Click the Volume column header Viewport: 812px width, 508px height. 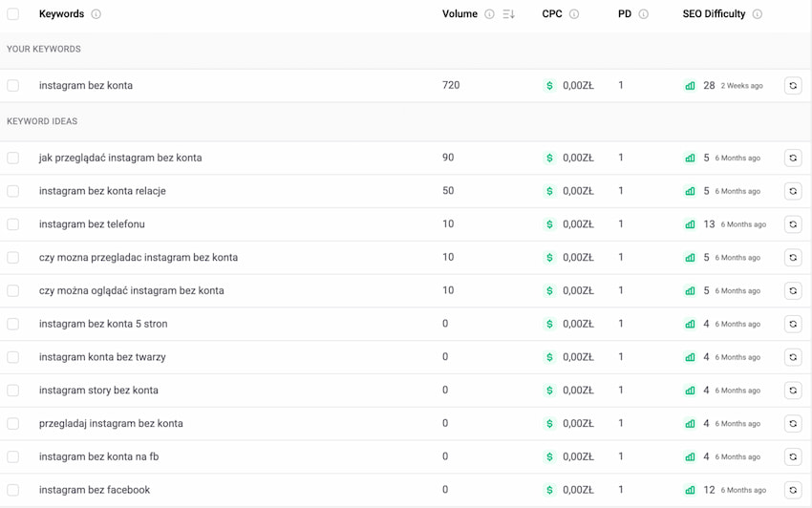(x=459, y=14)
